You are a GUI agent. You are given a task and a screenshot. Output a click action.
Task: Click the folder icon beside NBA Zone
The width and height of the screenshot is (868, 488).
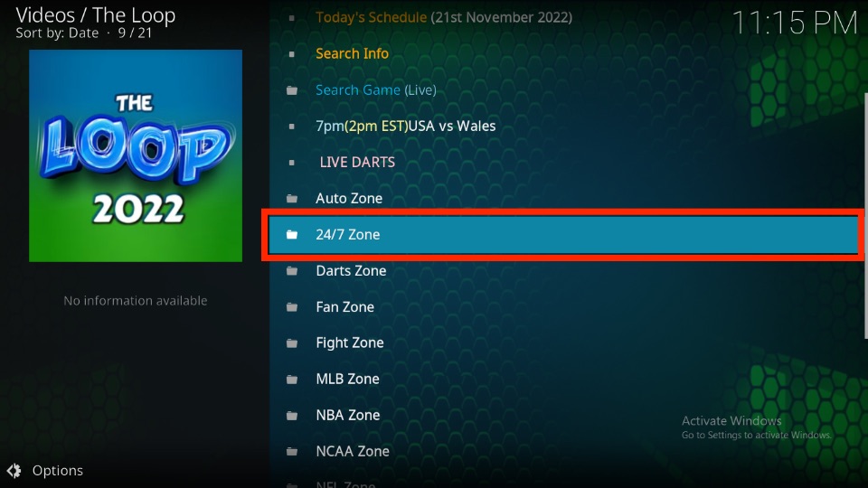click(x=292, y=416)
